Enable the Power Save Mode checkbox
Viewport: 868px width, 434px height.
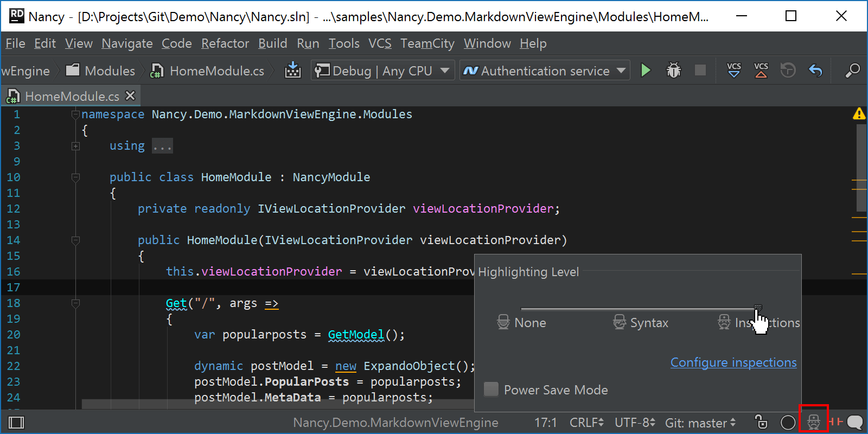pyautogui.click(x=491, y=389)
